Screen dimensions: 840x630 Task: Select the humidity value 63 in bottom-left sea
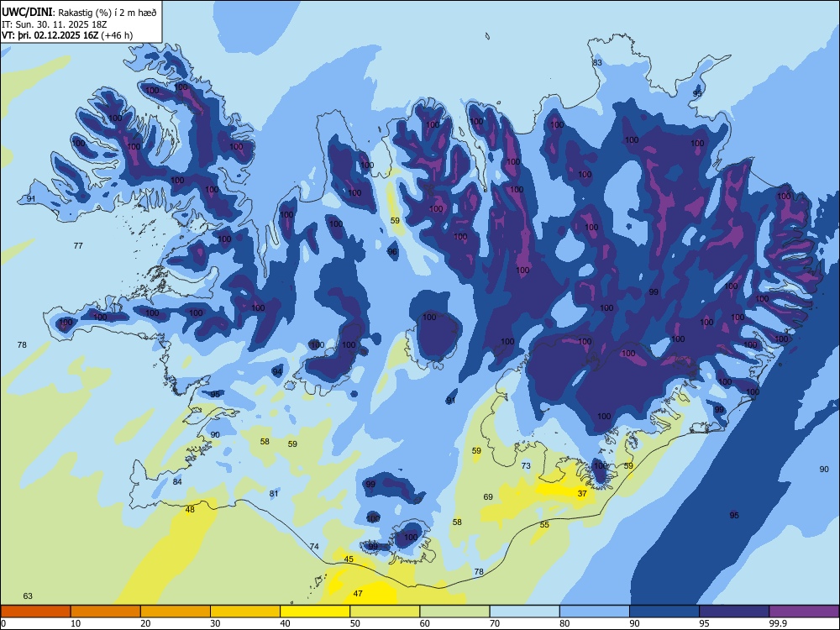[x=28, y=596]
